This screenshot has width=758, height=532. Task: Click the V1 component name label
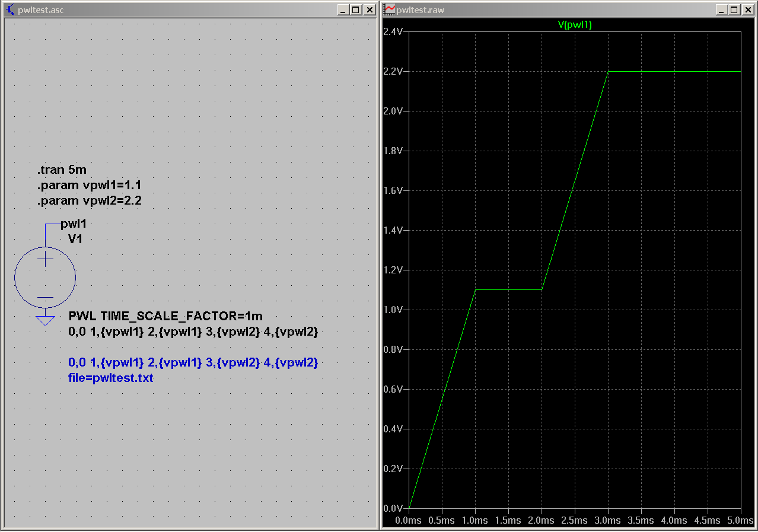click(x=75, y=239)
